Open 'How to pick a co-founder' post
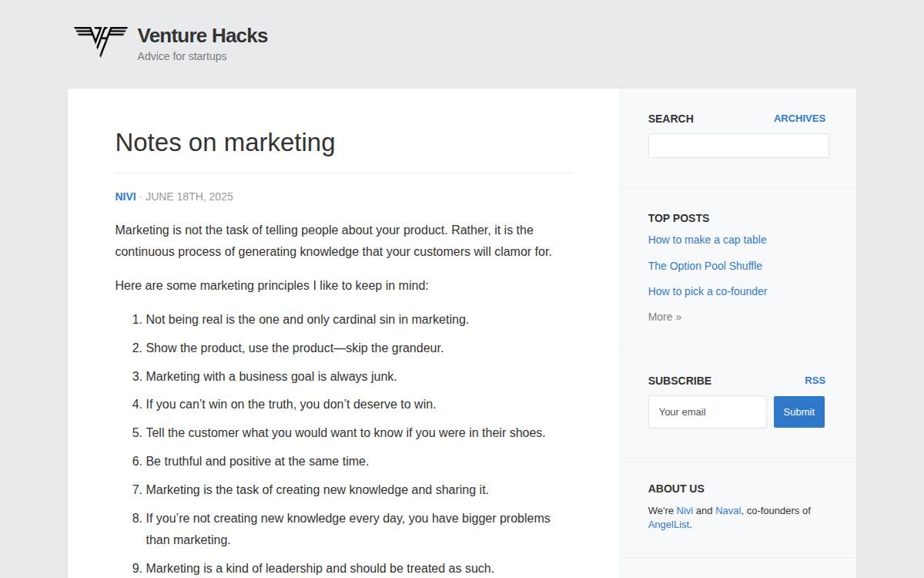Image resolution: width=924 pixels, height=578 pixels. pos(707,291)
